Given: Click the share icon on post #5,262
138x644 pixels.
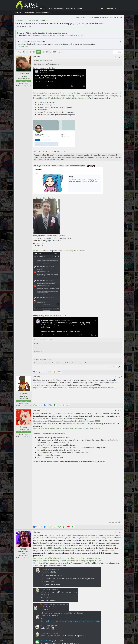Looking at the screenshot, I should [x=115, y=377].
